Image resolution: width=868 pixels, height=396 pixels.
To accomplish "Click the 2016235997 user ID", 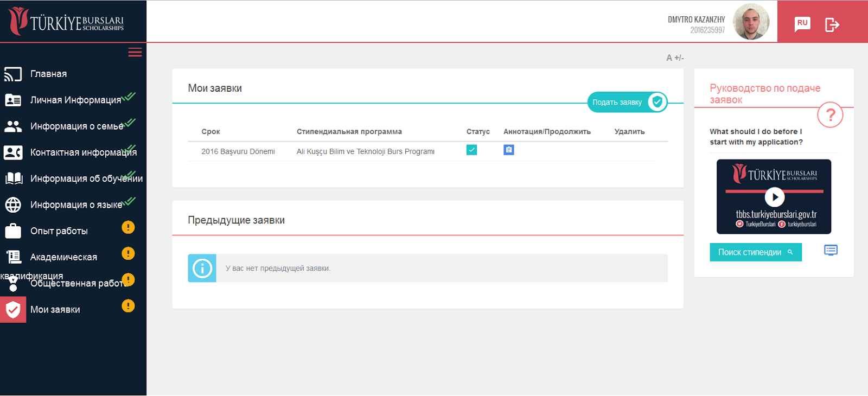I will [707, 30].
